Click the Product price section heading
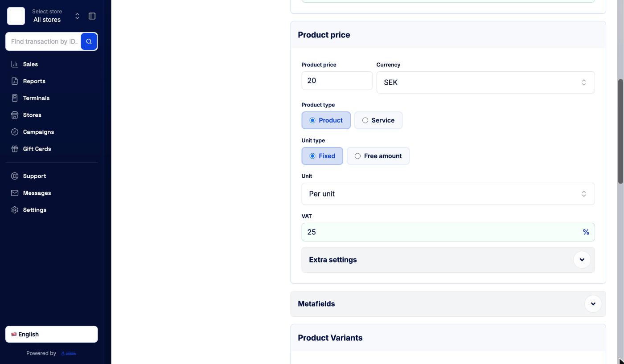Screen dimensions: 624x364 [x=324, y=35]
